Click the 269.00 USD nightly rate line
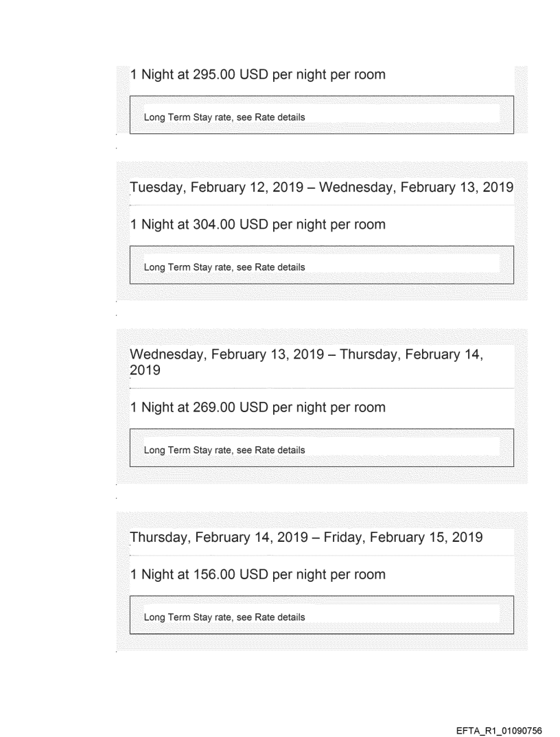The height and width of the screenshot is (737, 560). pyautogui.click(x=257, y=407)
